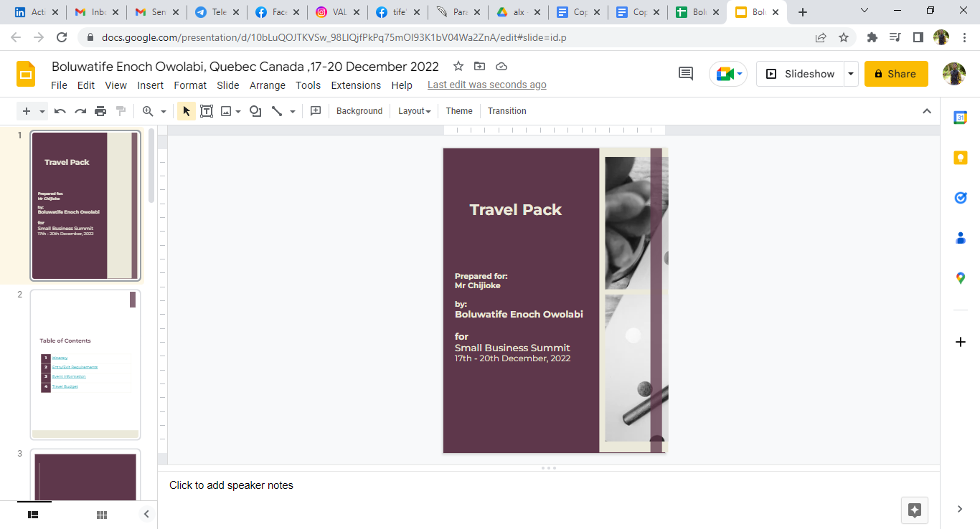This screenshot has width=980, height=529.
Task: Click the Move to folder icon
Action: 480,67
